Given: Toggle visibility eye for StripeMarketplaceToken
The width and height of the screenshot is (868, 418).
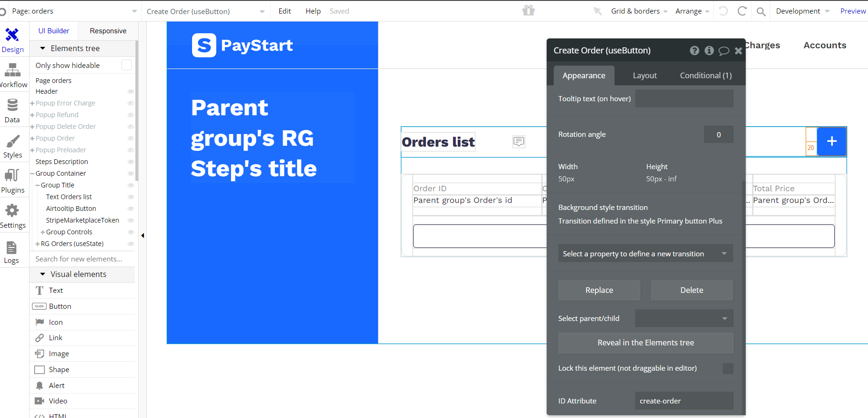Looking at the screenshot, I should click(x=131, y=221).
